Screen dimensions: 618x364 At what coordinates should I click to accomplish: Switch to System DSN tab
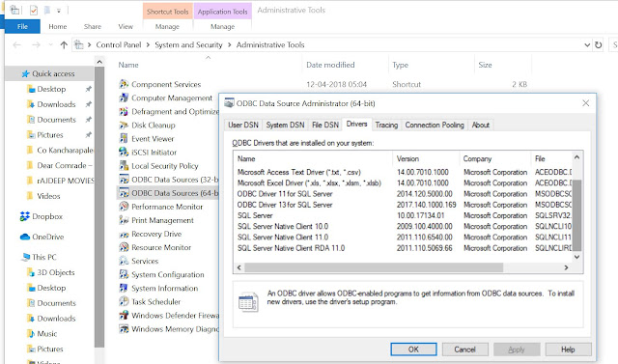(x=285, y=125)
